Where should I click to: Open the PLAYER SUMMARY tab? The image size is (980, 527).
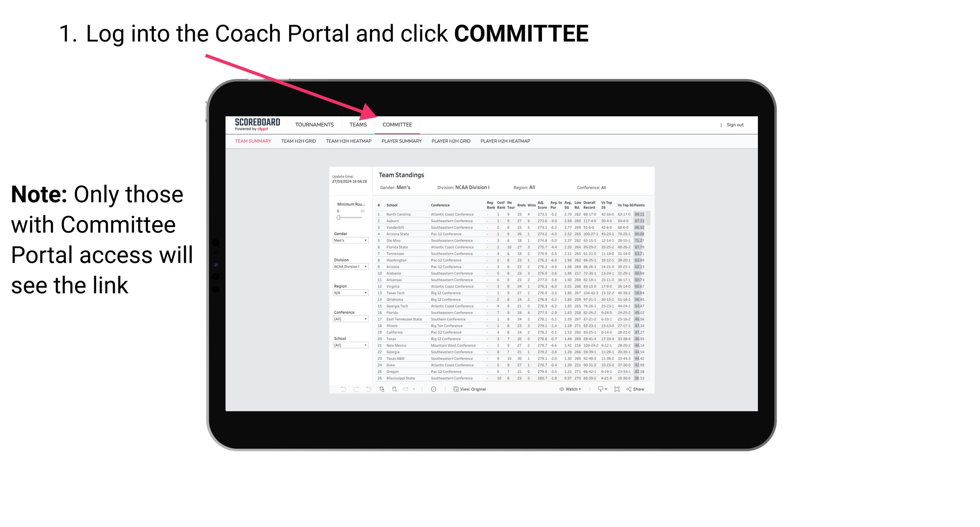click(x=401, y=141)
